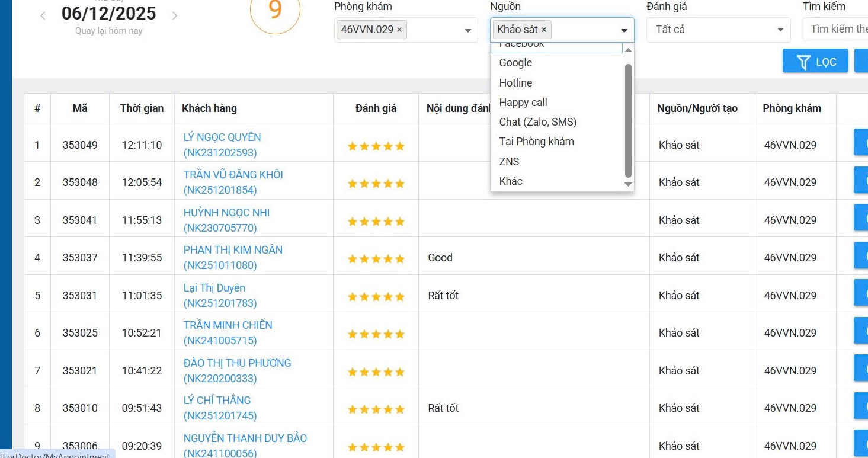
Task: Click the LỌC filter button
Action: coord(815,62)
